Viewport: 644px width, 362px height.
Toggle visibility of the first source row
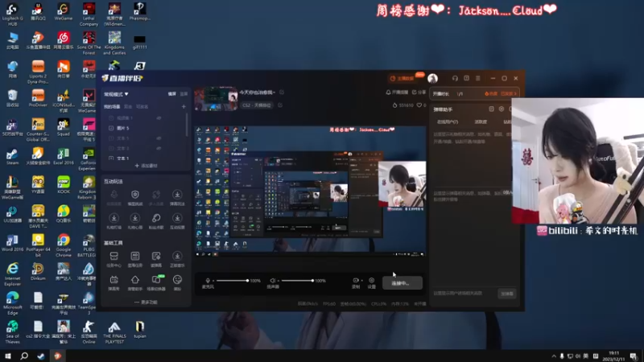click(x=159, y=117)
